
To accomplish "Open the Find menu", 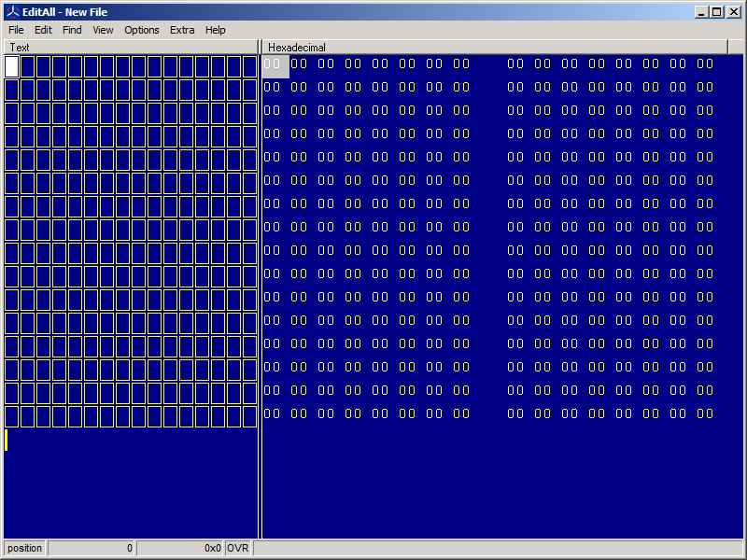I will point(72,30).
